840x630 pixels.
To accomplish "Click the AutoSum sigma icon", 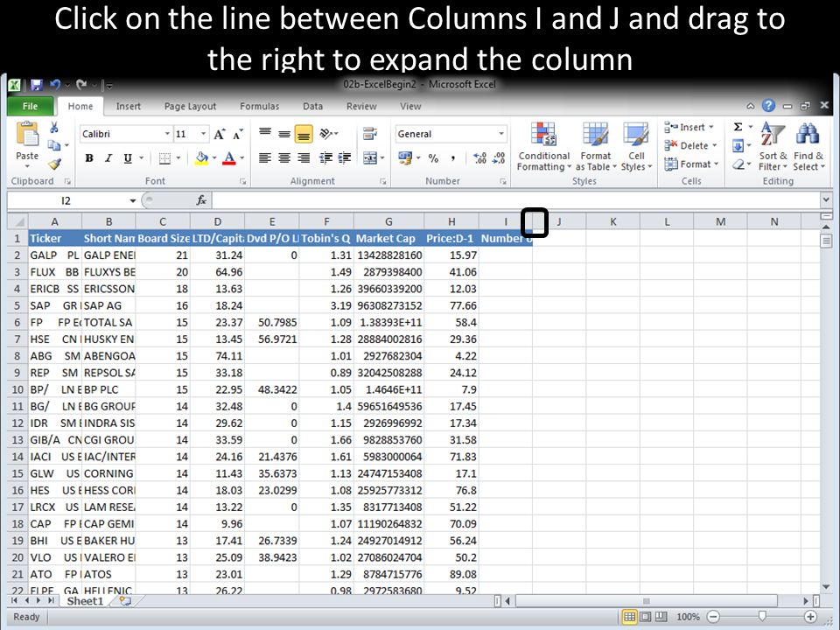I will (738, 127).
